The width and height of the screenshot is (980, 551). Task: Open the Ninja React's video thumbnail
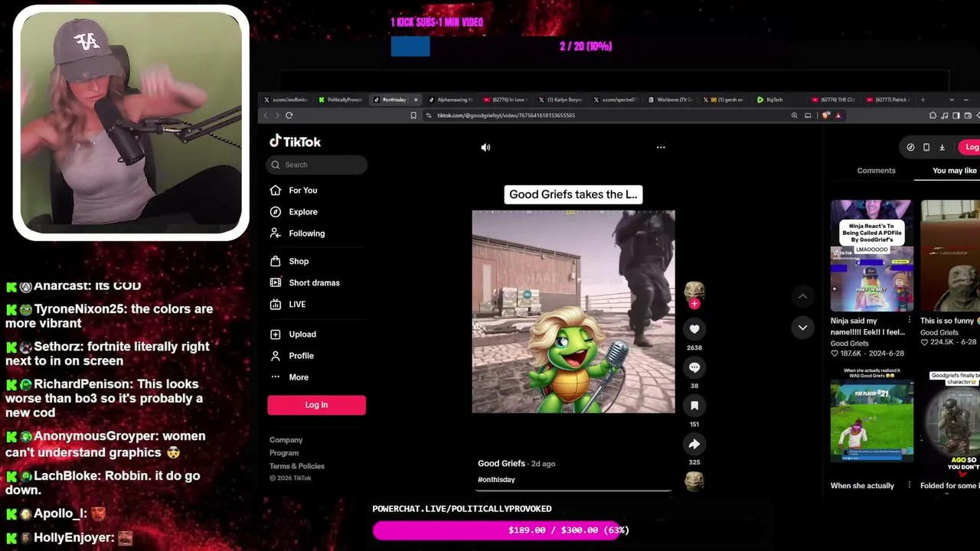(871, 256)
